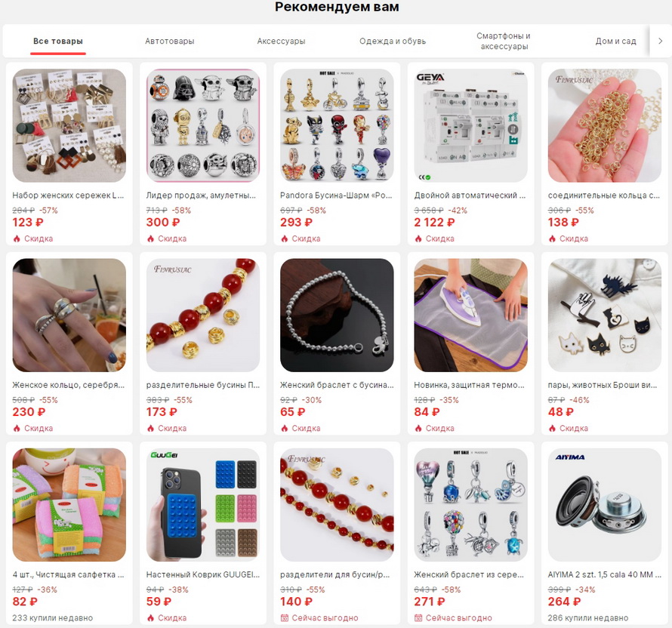672x628 pixels.
Task: Open the Pandora Бусина-Шарм product title
Action: (337, 195)
